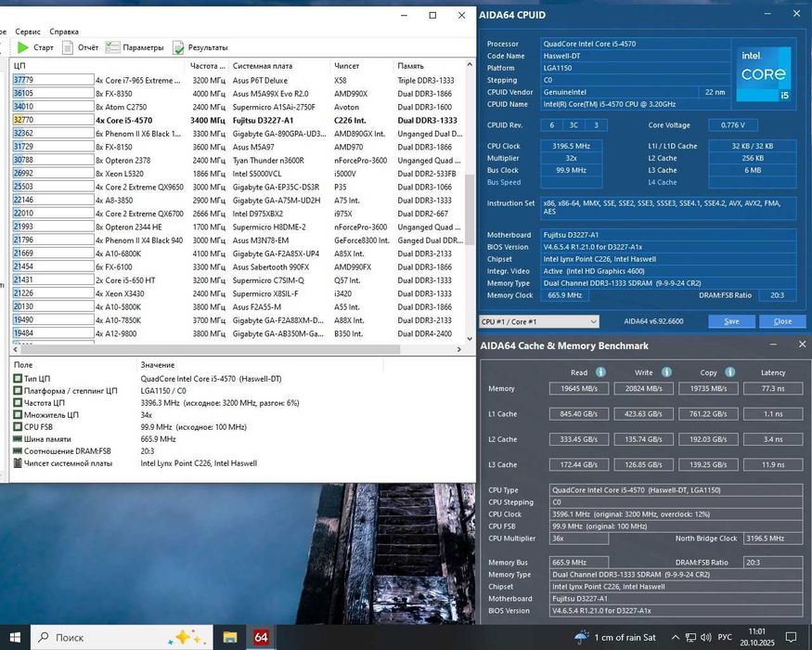812x650 pixels.
Task: Select the 8x Xeon L5320 row
Action: [x=238, y=174]
